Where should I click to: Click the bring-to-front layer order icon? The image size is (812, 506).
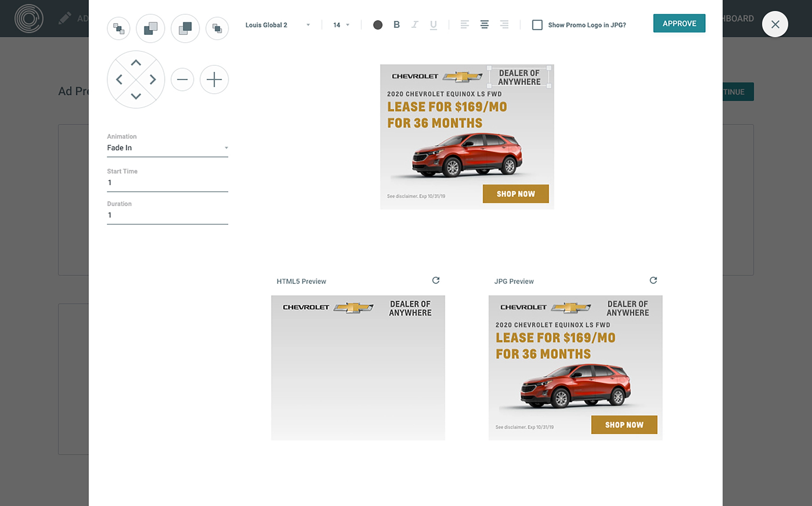(217, 28)
